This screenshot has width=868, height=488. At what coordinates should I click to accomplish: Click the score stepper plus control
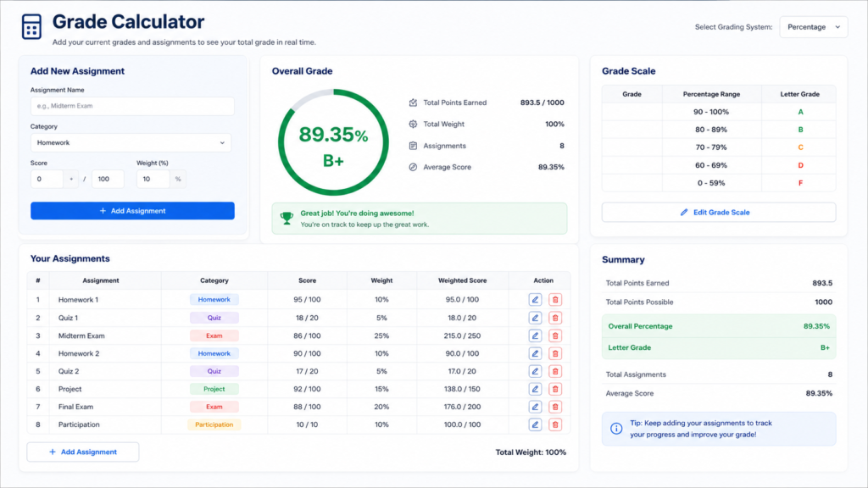click(x=71, y=180)
